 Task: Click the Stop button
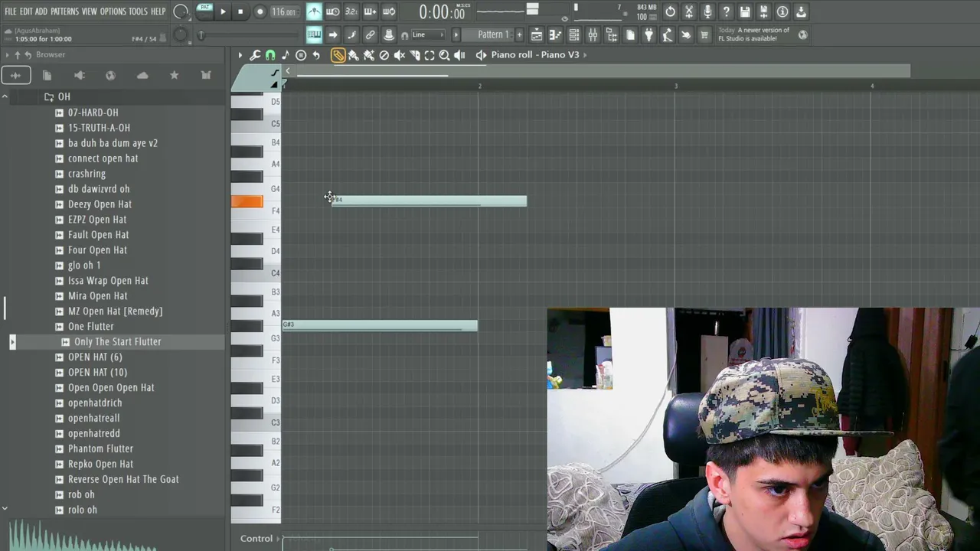point(240,11)
